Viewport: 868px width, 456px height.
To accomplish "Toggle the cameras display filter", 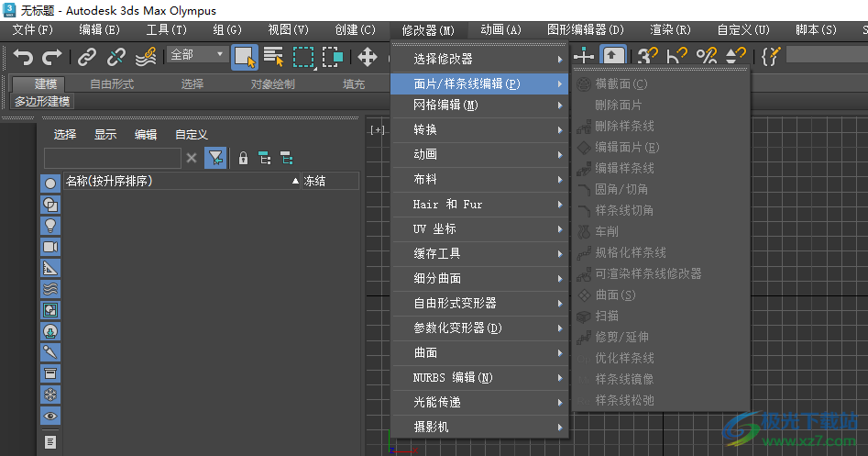I will click(50, 247).
